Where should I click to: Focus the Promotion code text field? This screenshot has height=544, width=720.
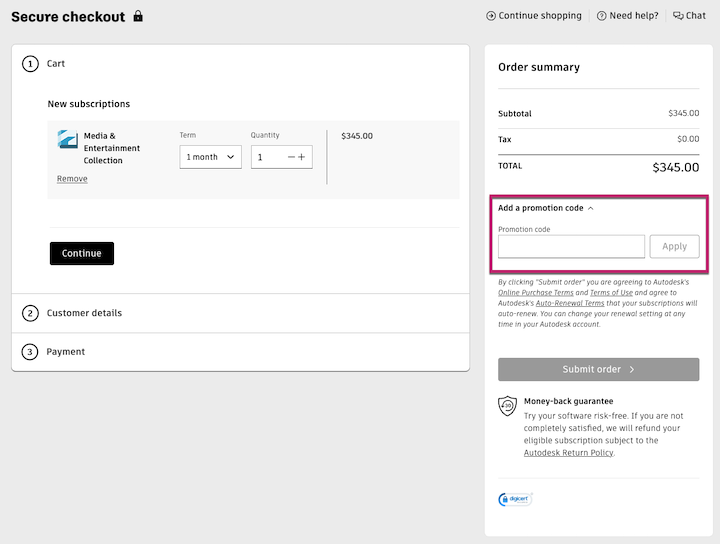571,246
